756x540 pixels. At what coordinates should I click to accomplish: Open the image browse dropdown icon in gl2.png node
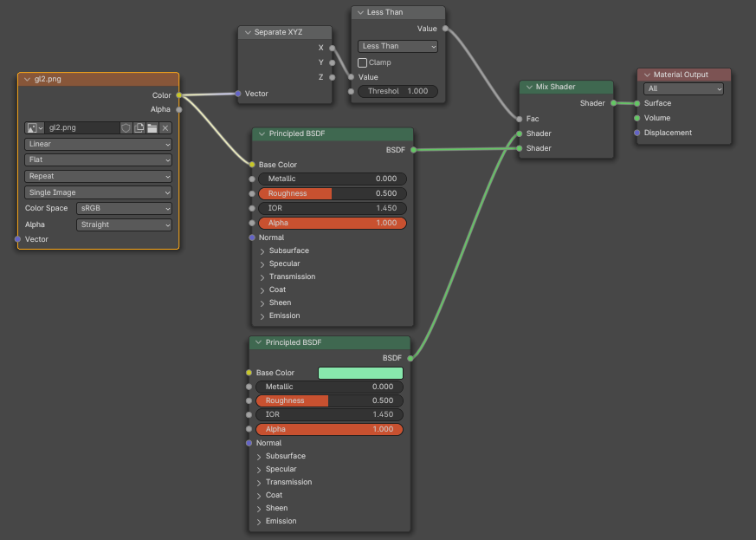(x=35, y=128)
